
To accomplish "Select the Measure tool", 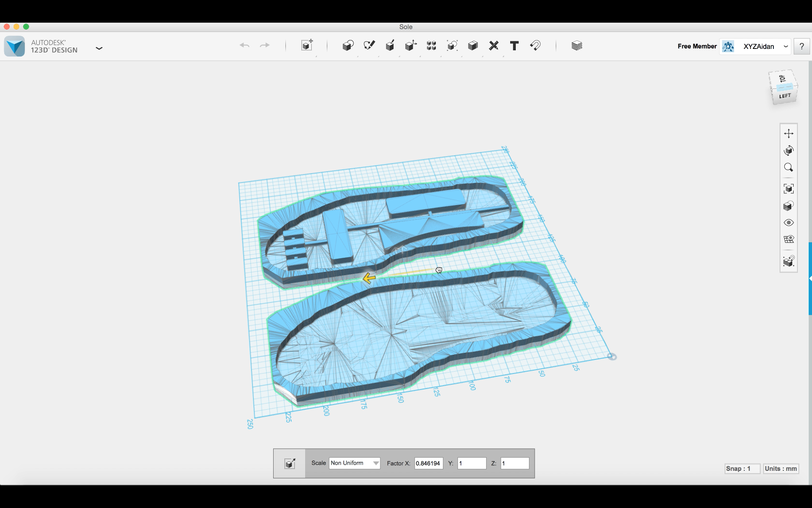I will point(493,45).
